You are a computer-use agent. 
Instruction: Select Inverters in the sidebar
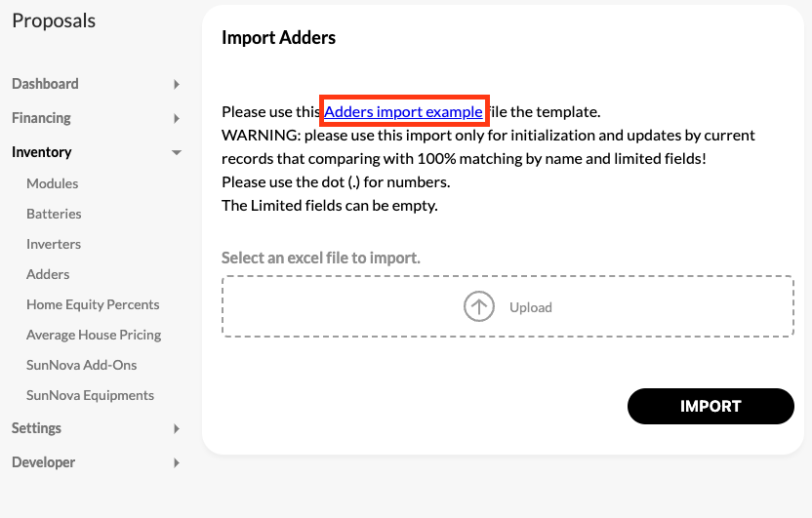click(54, 244)
